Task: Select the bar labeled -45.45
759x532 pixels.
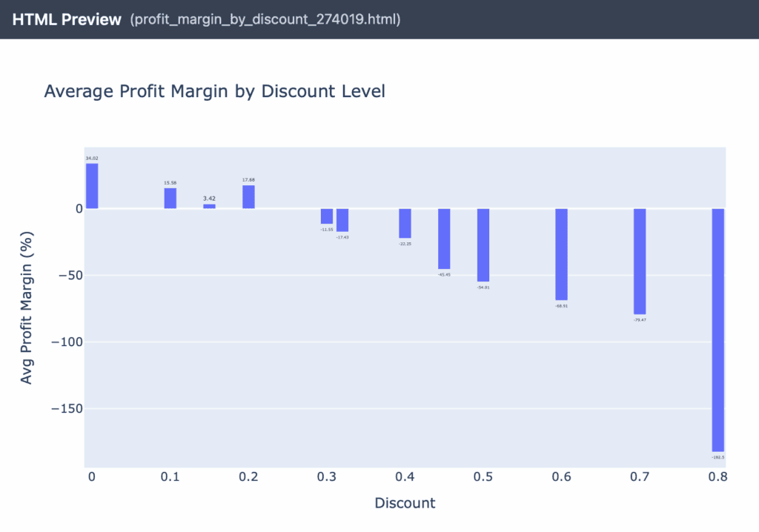Action: (x=444, y=239)
